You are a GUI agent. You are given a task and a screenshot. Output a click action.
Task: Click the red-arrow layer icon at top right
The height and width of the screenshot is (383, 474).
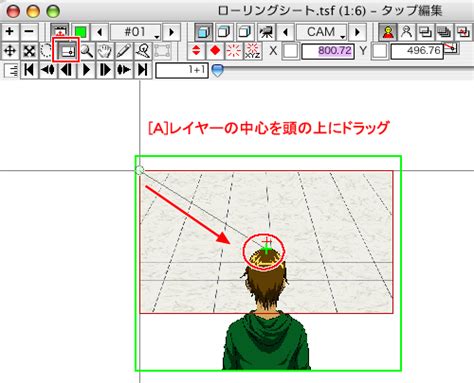463,32
